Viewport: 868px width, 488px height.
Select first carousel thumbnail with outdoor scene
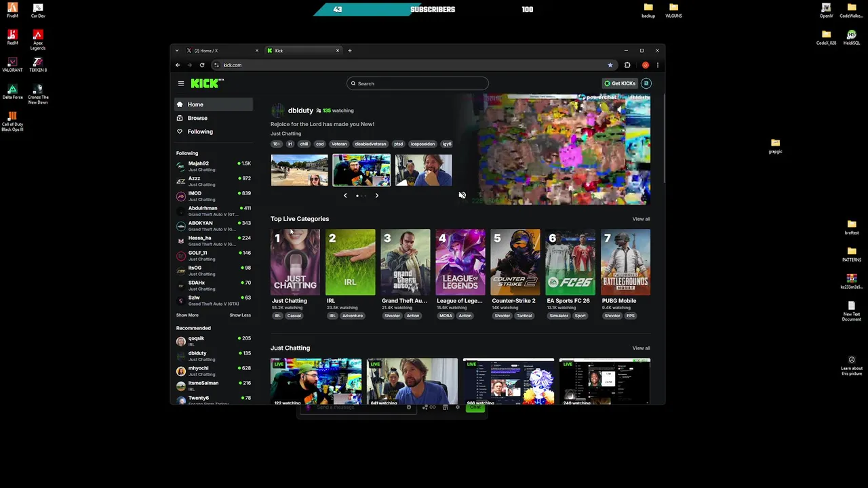(x=299, y=170)
